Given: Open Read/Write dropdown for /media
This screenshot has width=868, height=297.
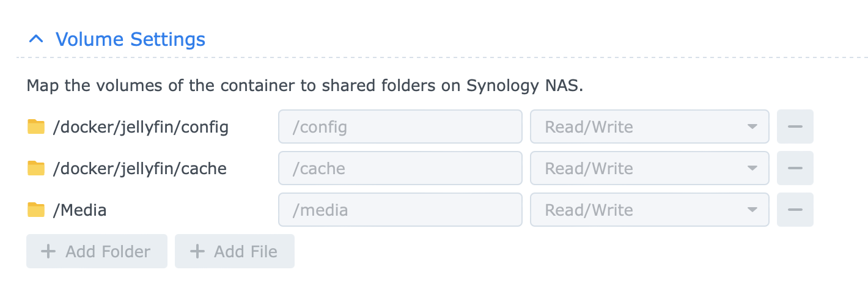Looking at the screenshot, I should pos(649,210).
